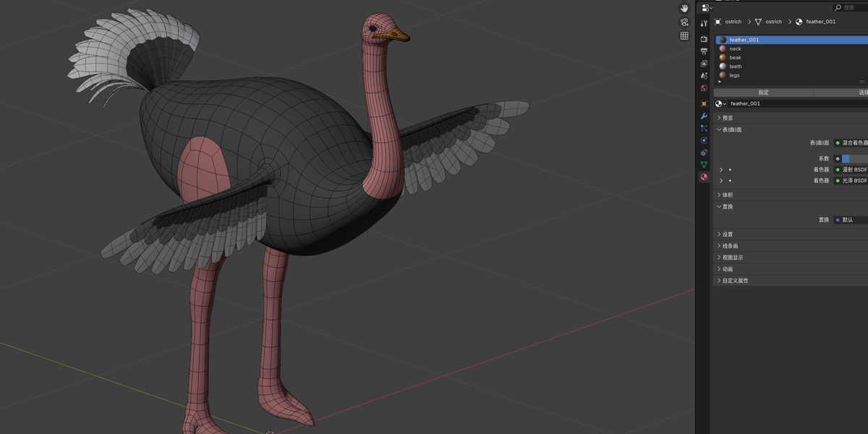Select the beak material slot
The height and width of the screenshot is (434, 868).
coord(735,57)
